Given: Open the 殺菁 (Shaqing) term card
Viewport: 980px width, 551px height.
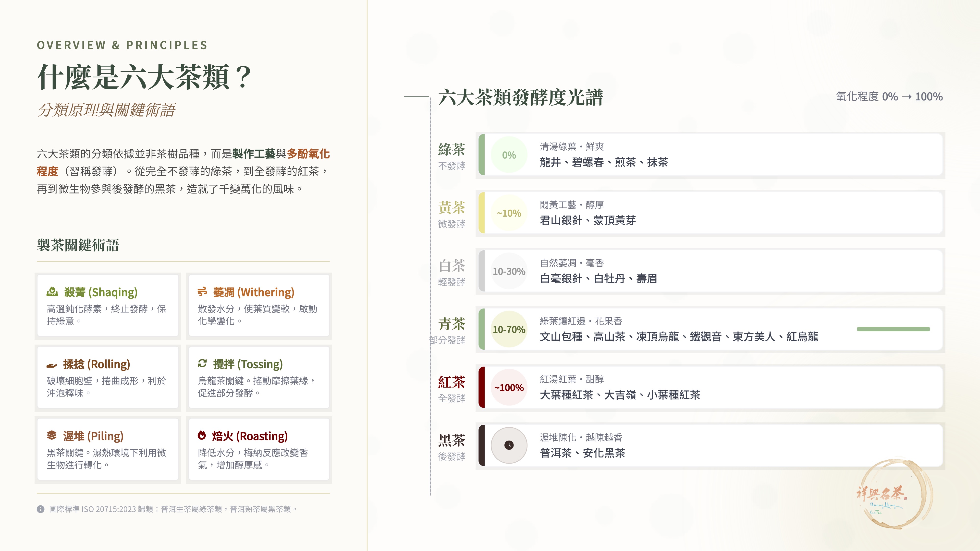Looking at the screenshot, I should [108, 305].
